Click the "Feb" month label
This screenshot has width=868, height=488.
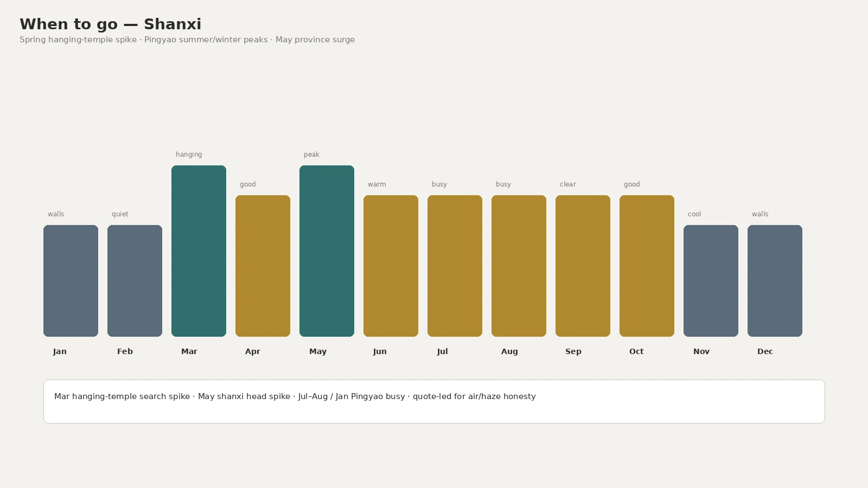125,351
